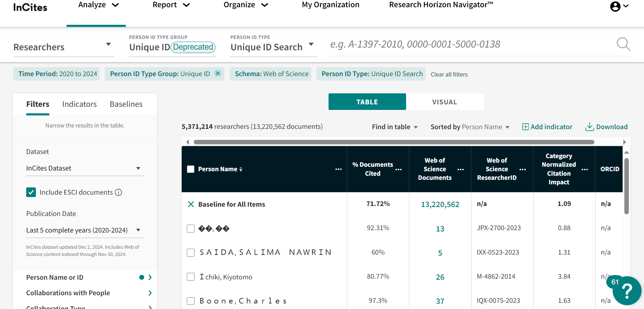Select all rows with header checkbox
This screenshot has height=309, width=644.
click(191, 169)
